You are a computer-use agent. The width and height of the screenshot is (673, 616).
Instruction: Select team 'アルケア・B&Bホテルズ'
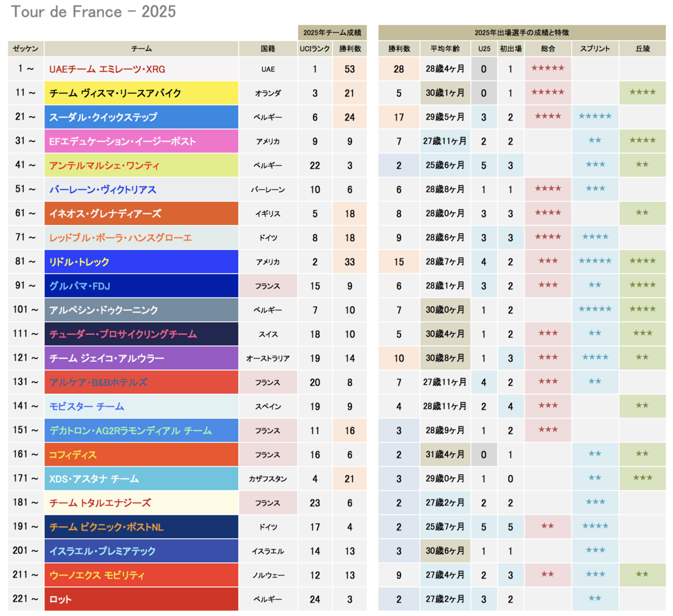[x=141, y=383]
